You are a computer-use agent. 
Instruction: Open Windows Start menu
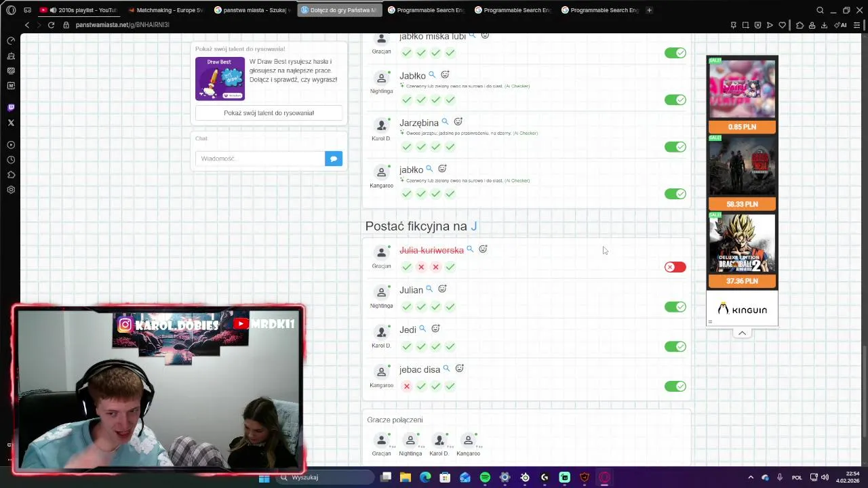tap(264, 477)
